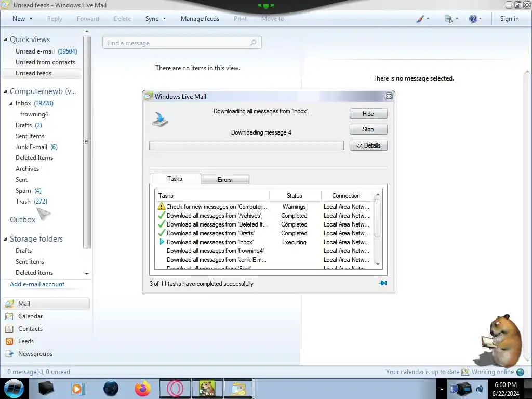Screen dimensions: 532x399
Task: Click Sign in at top right
Action: pos(509,19)
